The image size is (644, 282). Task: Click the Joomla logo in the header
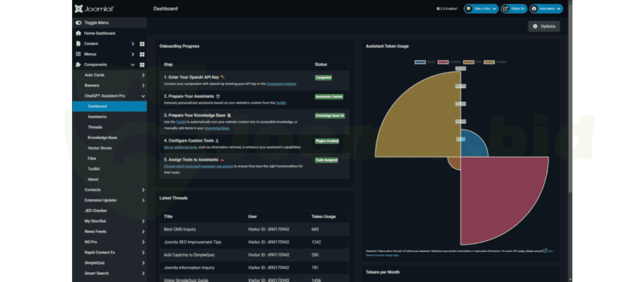point(95,8)
